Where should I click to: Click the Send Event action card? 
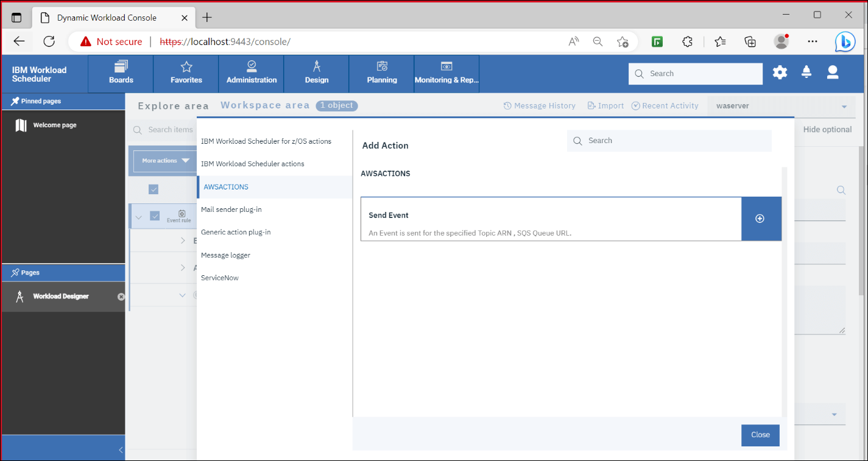click(551, 219)
